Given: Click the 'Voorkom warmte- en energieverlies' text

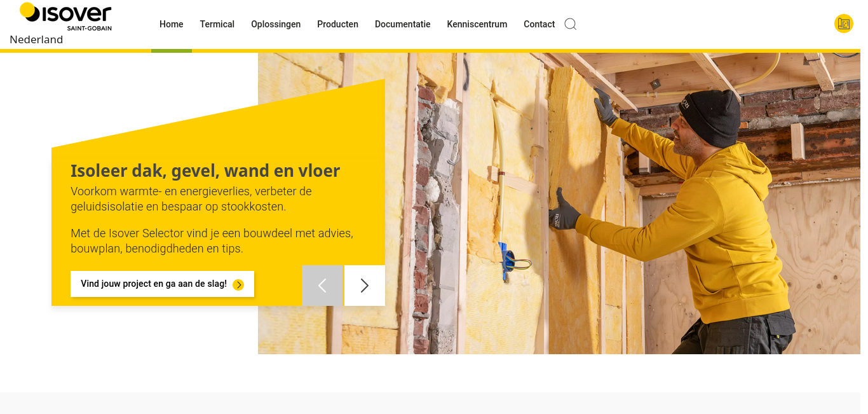Looking at the screenshot, I should [x=191, y=199].
